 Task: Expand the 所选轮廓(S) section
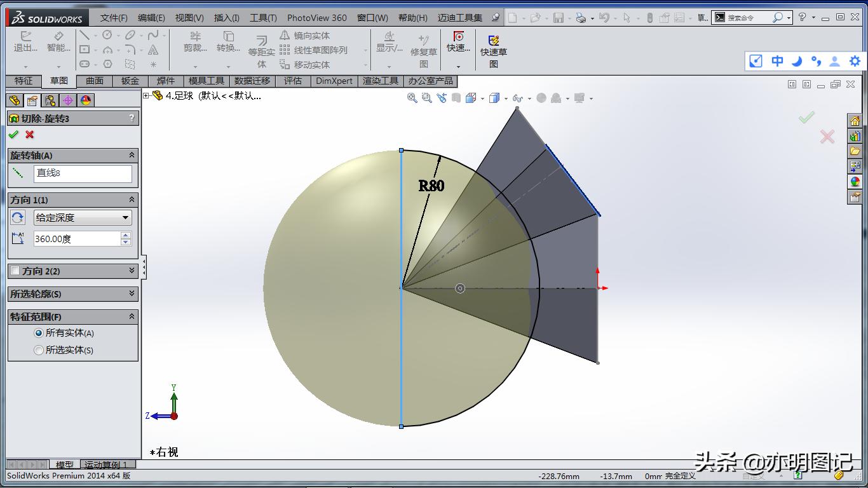pos(132,294)
